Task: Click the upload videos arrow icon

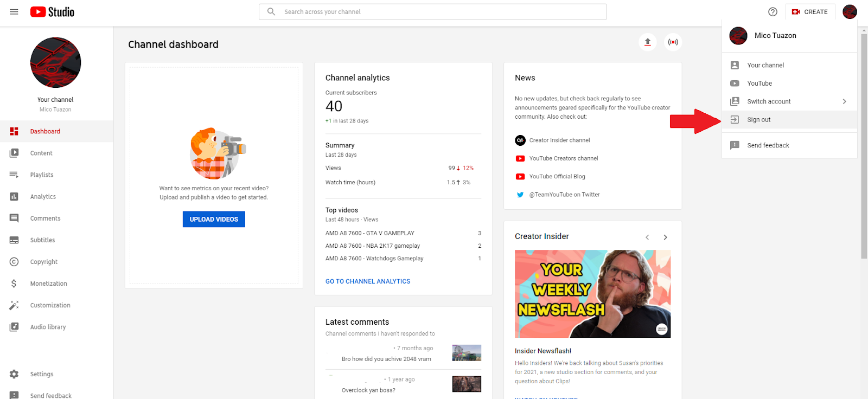Action: (647, 42)
